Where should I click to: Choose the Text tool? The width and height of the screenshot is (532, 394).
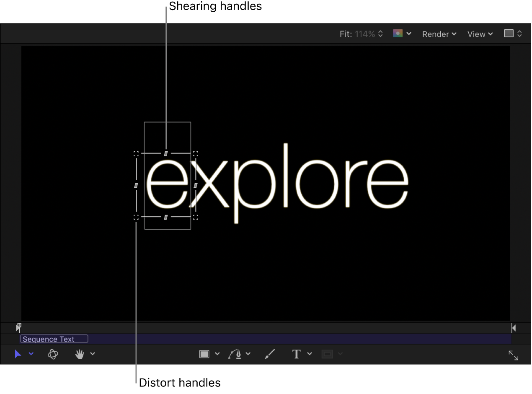(297, 354)
